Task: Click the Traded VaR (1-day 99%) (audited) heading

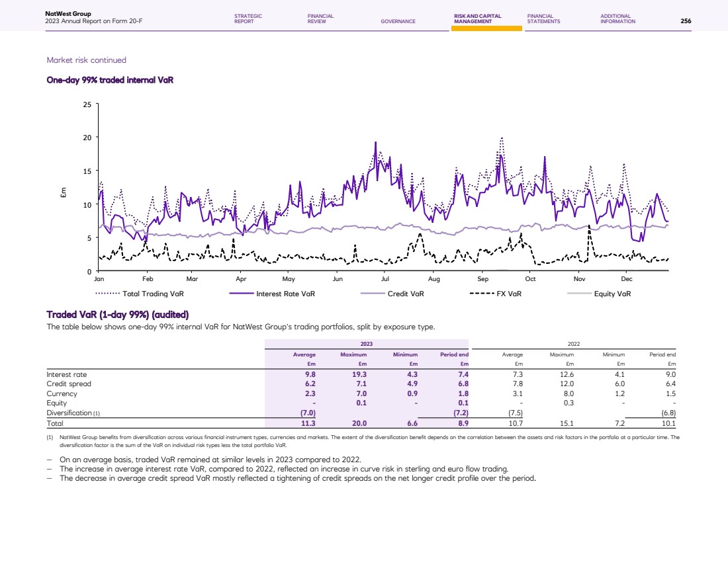Action: point(118,315)
